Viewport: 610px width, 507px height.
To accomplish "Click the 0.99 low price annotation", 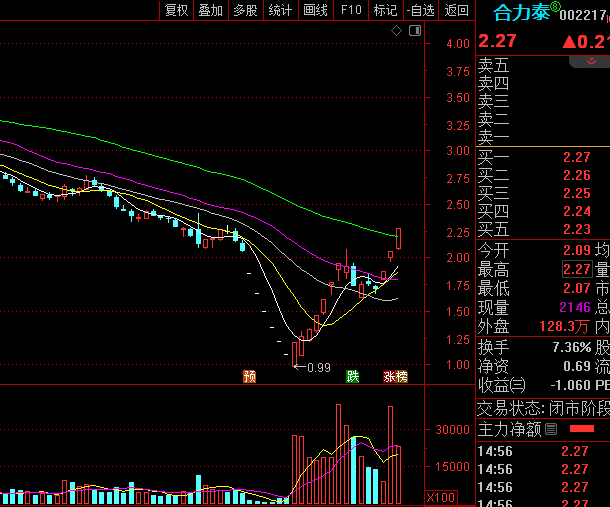I will point(319,367).
